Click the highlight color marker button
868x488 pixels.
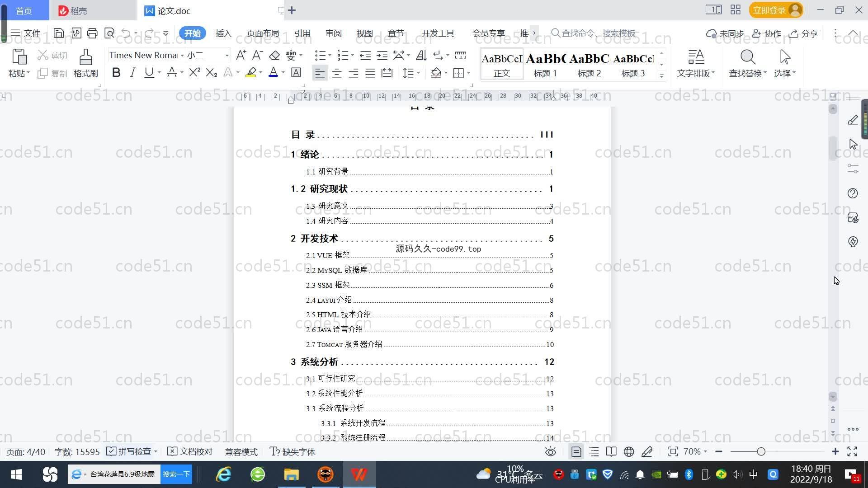point(251,72)
